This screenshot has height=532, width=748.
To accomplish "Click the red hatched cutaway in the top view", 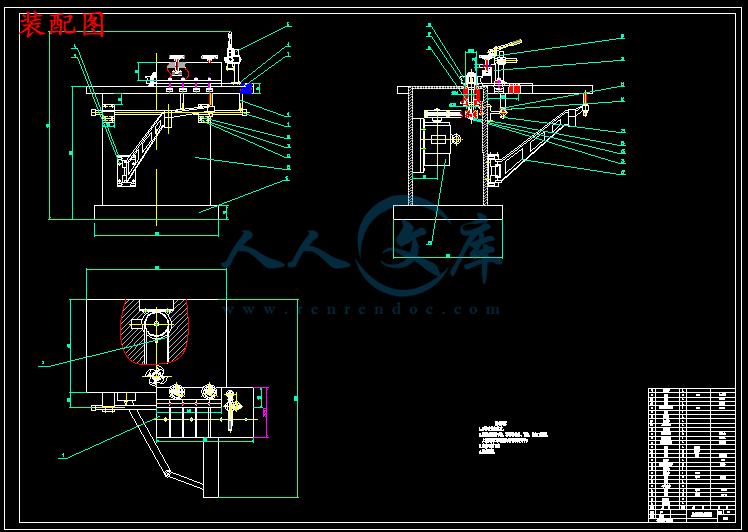I will point(154,331).
